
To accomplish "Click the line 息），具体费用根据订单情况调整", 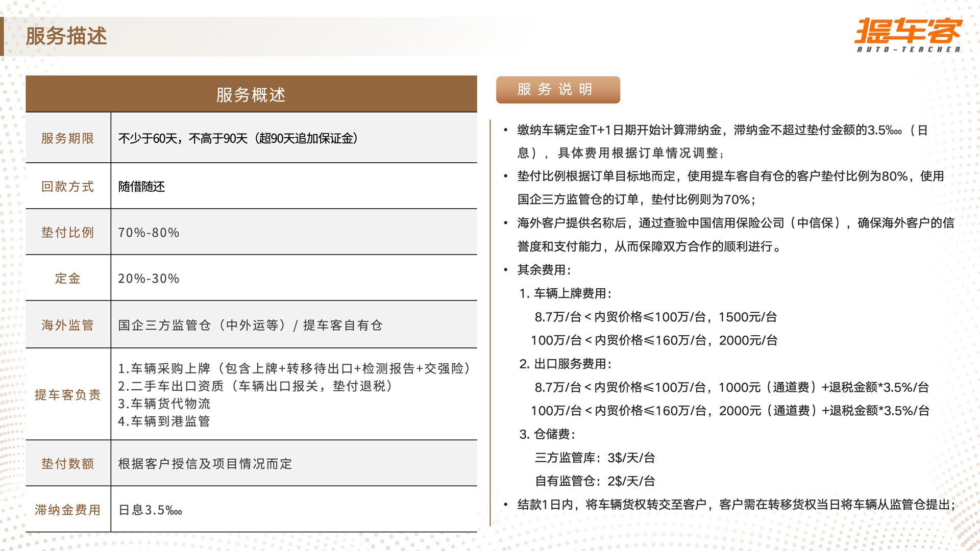I will click(x=621, y=153).
